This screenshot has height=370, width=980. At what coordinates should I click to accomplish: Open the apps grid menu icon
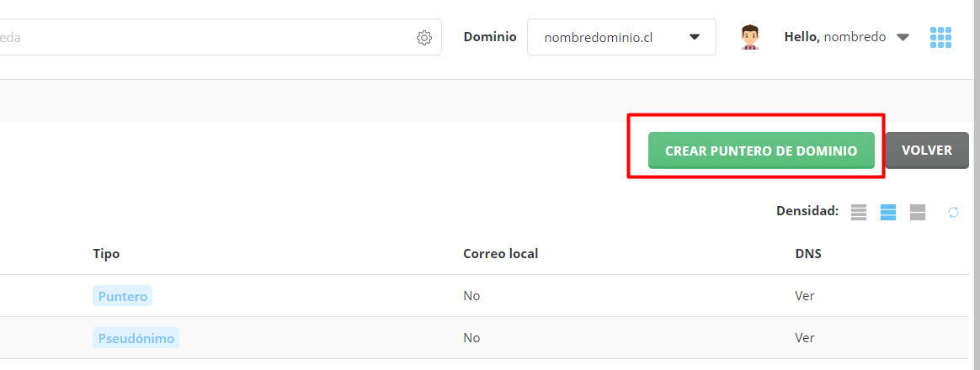[x=940, y=38]
